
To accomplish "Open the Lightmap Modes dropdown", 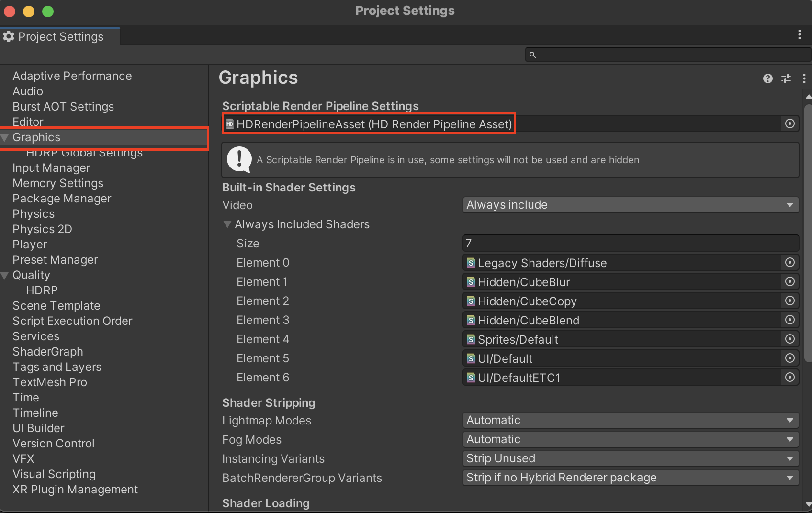I will click(630, 420).
